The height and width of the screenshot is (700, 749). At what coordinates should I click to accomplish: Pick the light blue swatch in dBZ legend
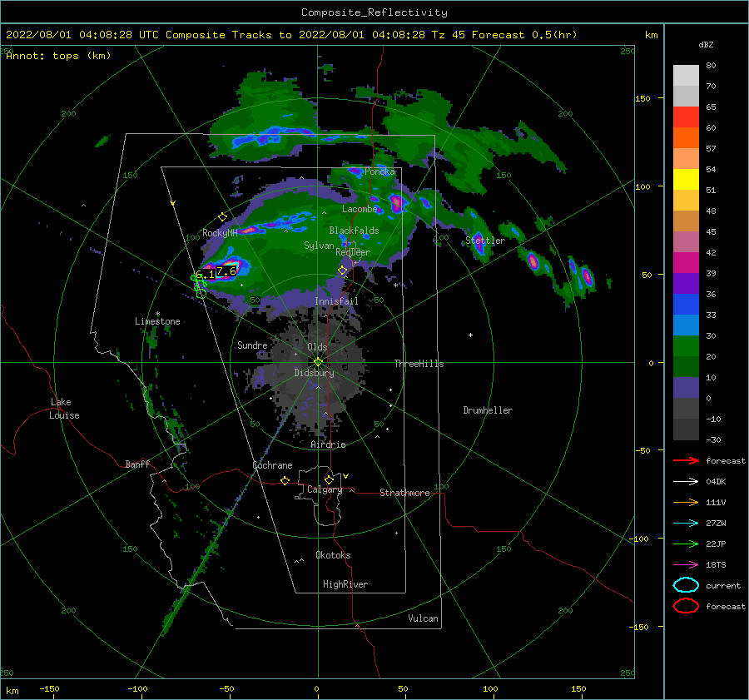pyautogui.click(x=686, y=325)
